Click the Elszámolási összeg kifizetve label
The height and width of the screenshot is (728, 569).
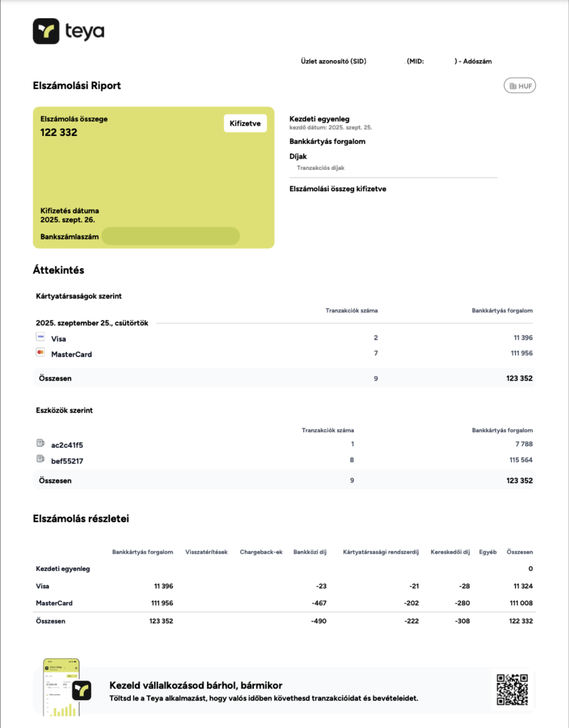(338, 189)
